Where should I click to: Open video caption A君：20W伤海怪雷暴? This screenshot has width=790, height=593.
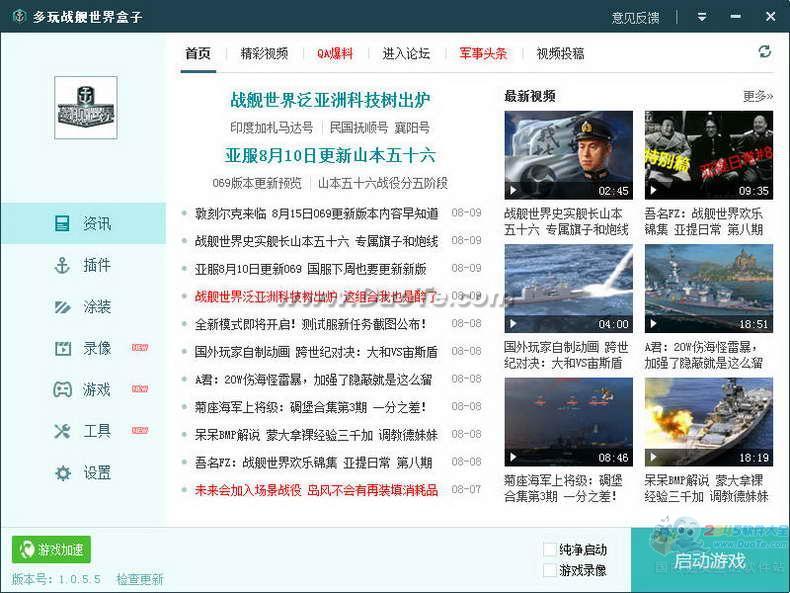pos(704,355)
